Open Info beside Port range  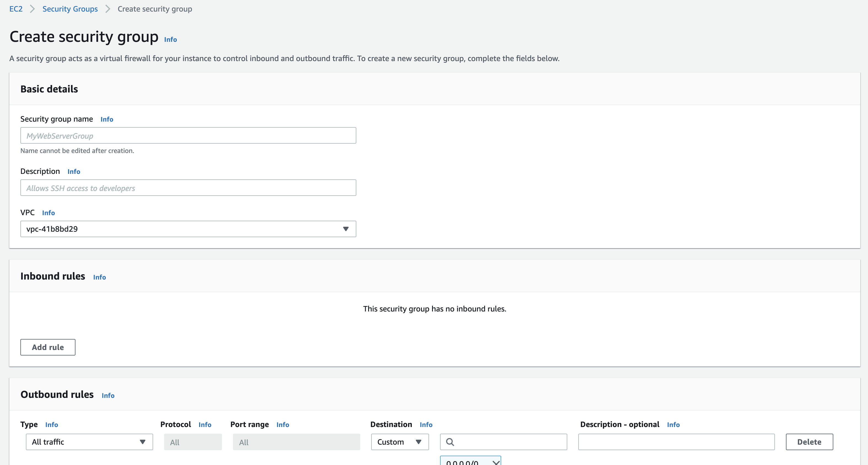[282, 425]
